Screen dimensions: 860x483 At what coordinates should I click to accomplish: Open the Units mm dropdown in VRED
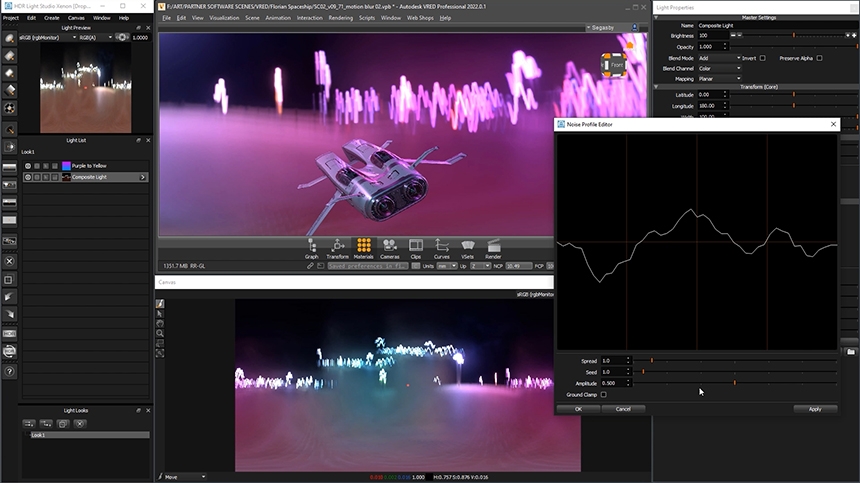446,266
